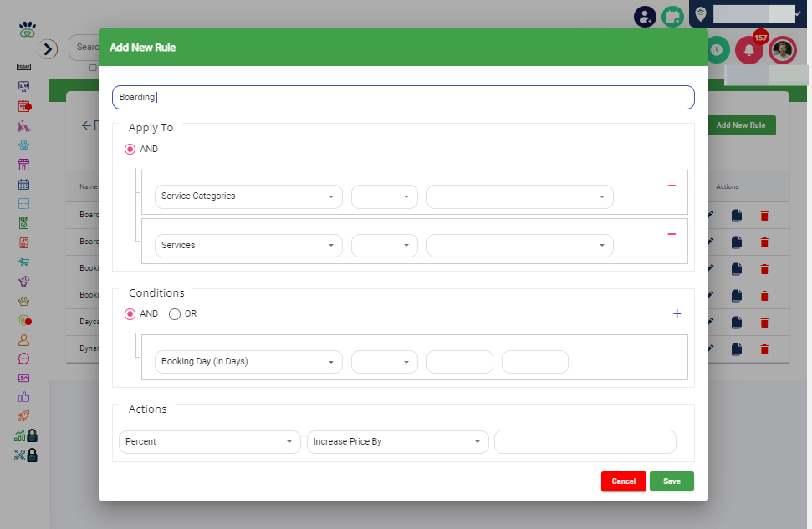
Task: Open the rocket sidebar icon
Action: (x=23, y=415)
